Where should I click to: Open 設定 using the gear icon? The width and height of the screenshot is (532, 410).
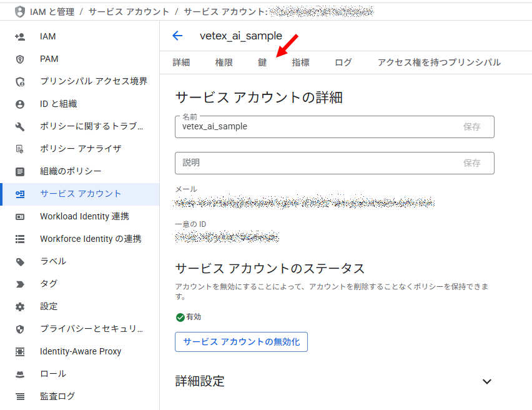20,307
